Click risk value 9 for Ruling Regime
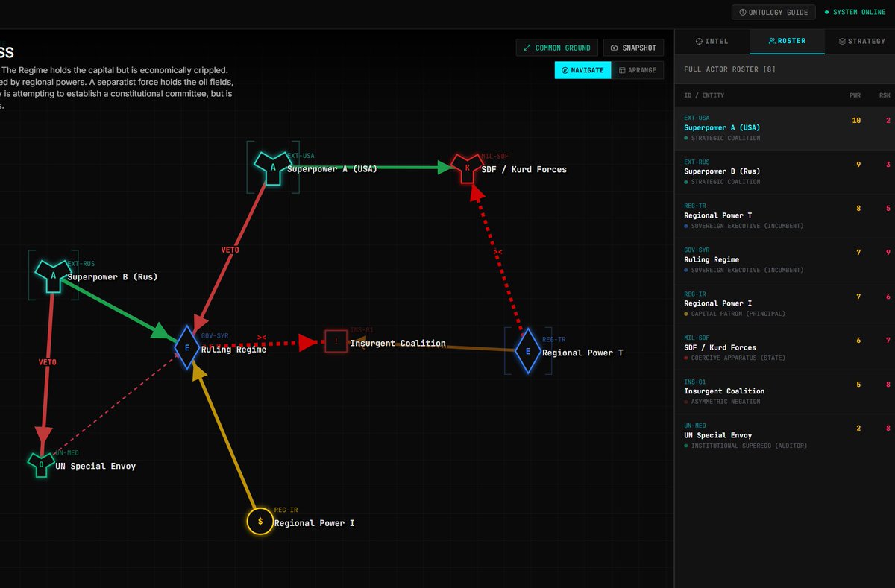The image size is (895, 588). point(888,252)
